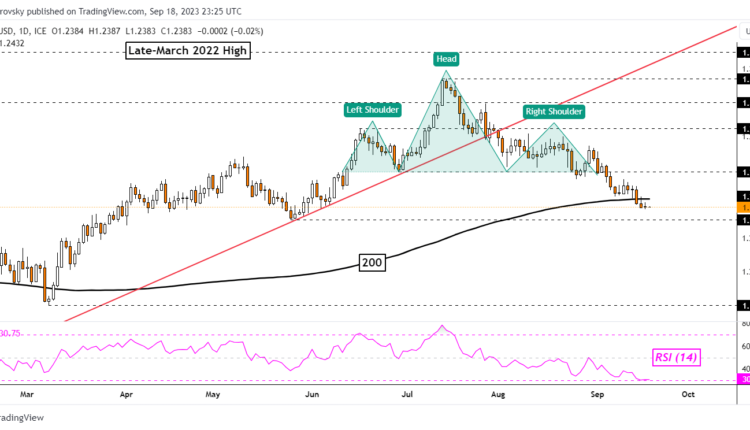Select 'Apr' on the date axis
The image size is (750, 430).
(127, 394)
